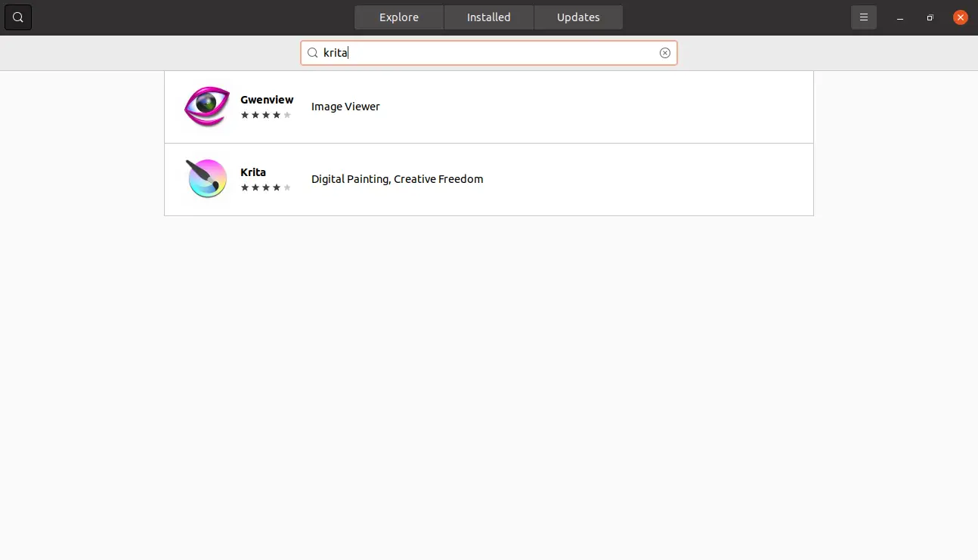Restore the Software window size
Viewport: 978px width, 560px height.
click(x=930, y=17)
